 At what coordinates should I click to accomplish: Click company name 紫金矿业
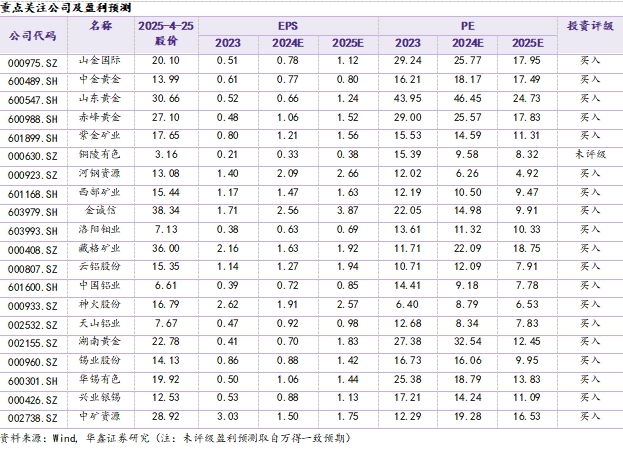100,135
